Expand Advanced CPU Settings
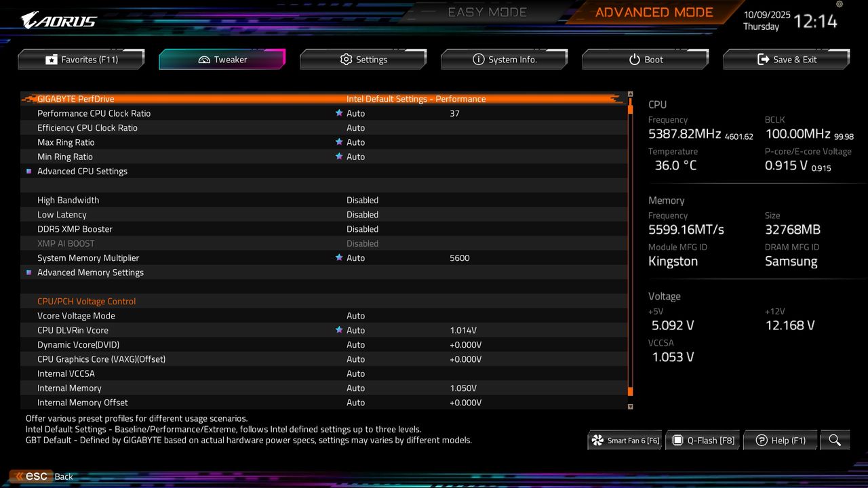The height and width of the screenshot is (488, 868). pos(82,171)
